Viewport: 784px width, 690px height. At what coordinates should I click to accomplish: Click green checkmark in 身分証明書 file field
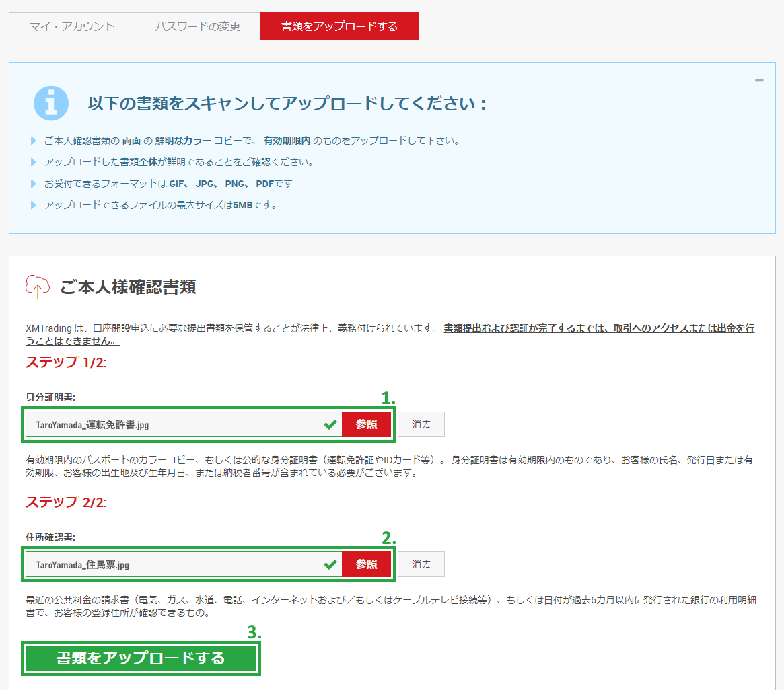pos(330,424)
